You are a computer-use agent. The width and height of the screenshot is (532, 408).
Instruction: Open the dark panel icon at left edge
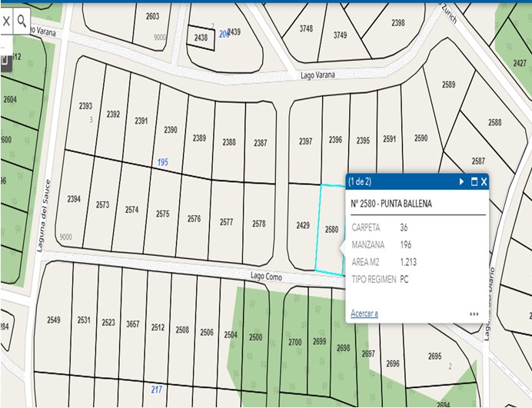point(4,61)
